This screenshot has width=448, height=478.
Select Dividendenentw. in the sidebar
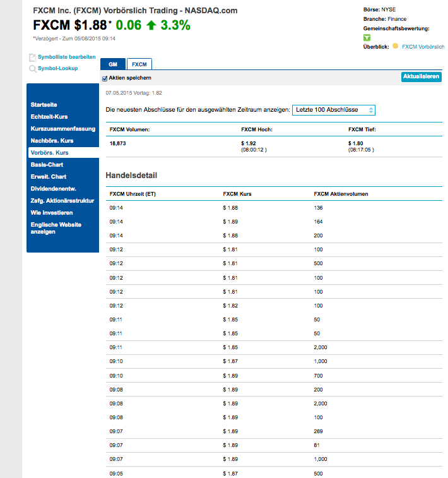(x=54, y=189)
